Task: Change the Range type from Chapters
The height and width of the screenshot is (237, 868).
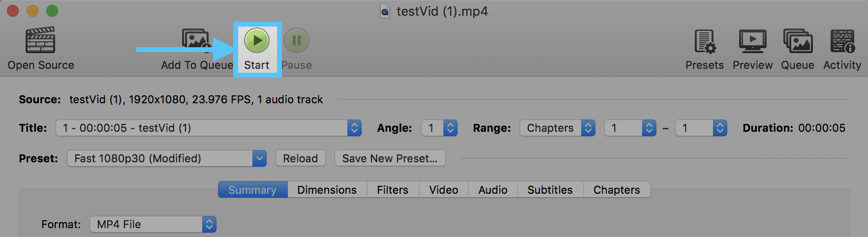Action: pos(558,128)
